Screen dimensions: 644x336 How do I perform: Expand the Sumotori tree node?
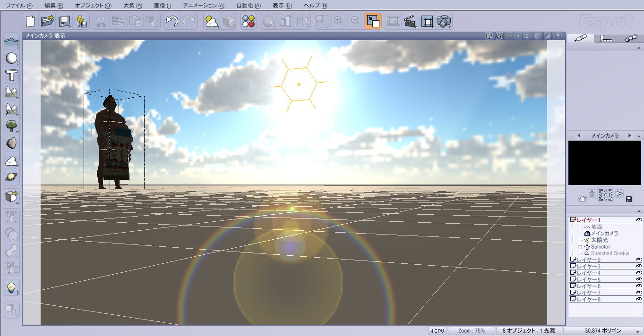click(x=580, y=247)
